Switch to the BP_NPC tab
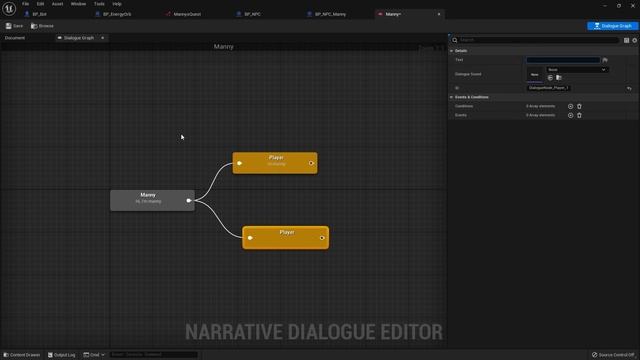Screen dimensions: 640x360 [252, 14]
